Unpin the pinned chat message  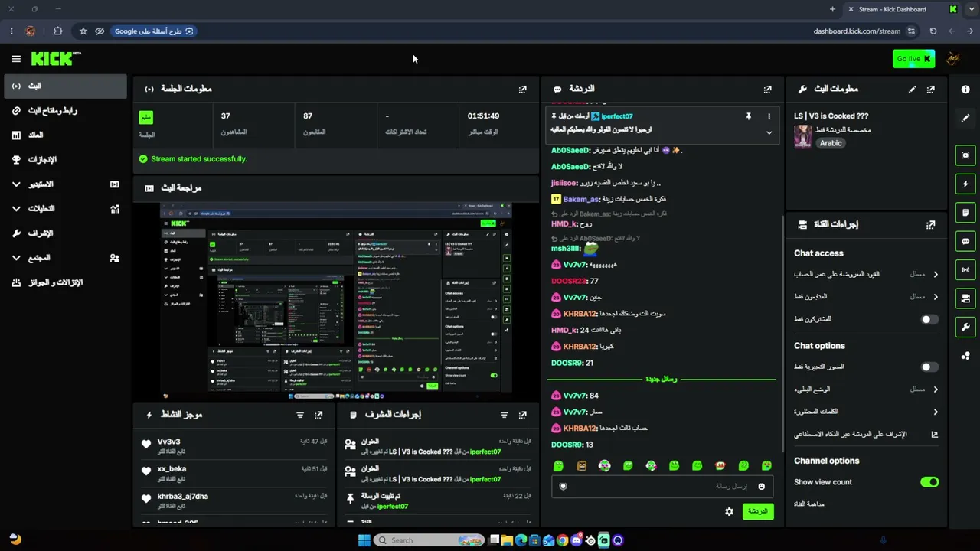(749, 116)
